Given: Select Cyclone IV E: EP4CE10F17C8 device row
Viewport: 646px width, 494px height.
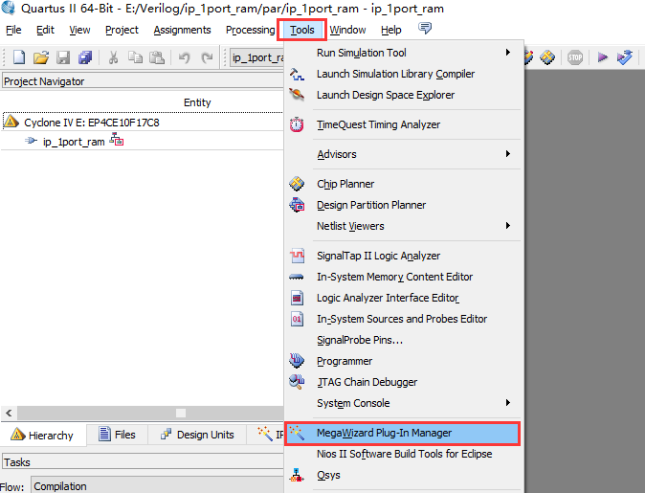Looking at the screenshot, I should coord(143,122).
